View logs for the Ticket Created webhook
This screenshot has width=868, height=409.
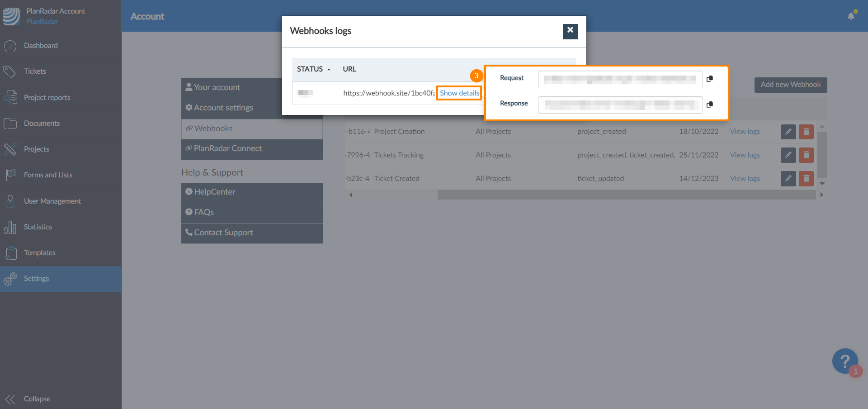[x=745, y=179]
